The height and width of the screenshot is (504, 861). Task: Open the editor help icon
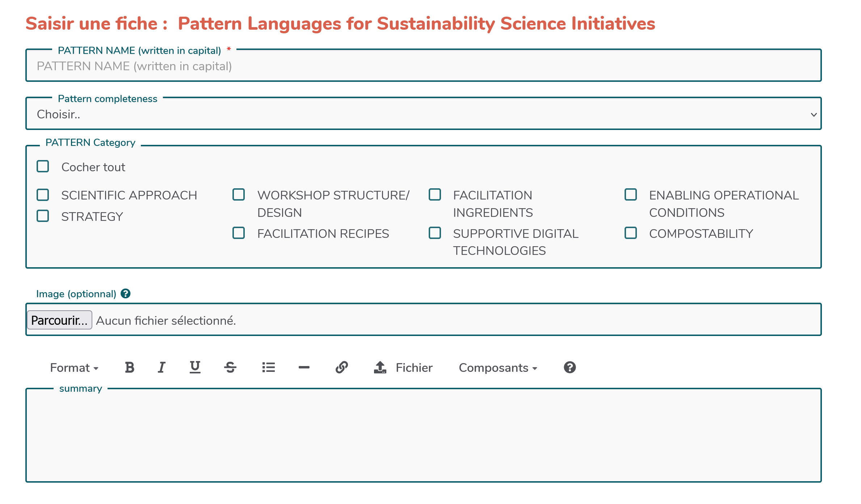point(570,367)
